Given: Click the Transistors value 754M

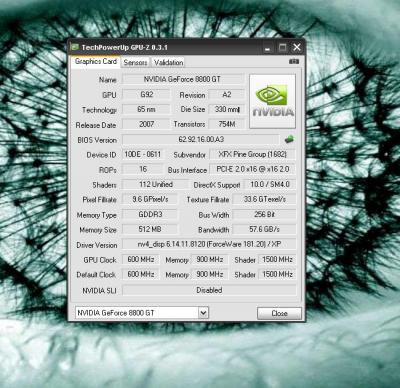Looking at the screenshot, I should pyautogui.click(x=226, y=124).
